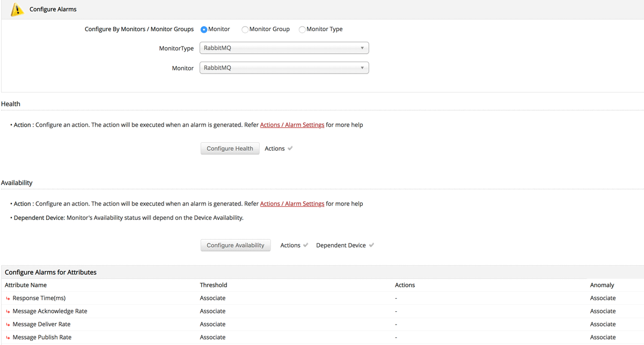Click the Configure Availability button
Screen dimensions: 644x345
coord(236,245)
